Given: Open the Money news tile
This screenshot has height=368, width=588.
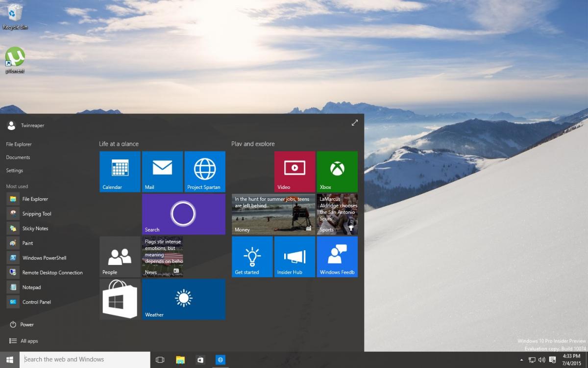Looking at the screenshot, I should click(x=273, y=214).
